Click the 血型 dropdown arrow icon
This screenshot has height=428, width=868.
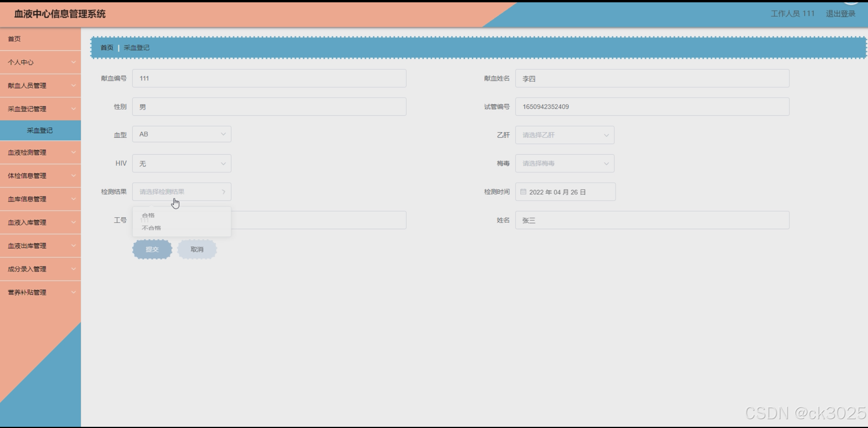[x=223, y=134]
